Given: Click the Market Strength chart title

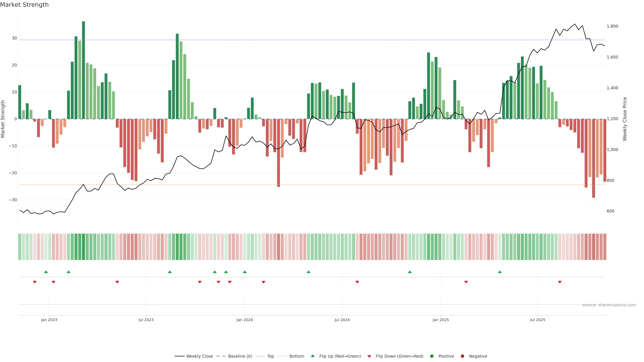Looking at the screenshot, I should pos(24,5).
